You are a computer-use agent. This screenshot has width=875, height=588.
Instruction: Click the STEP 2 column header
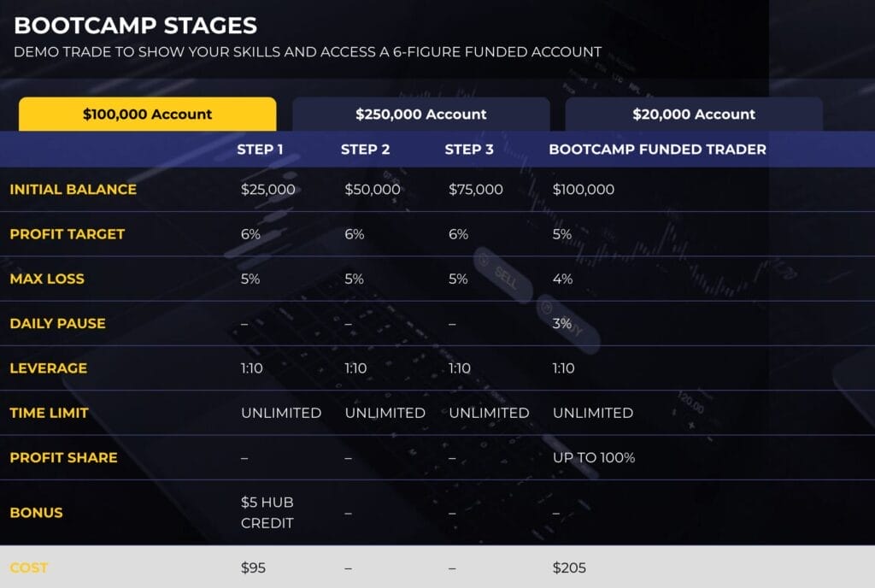tap(365, 150)
